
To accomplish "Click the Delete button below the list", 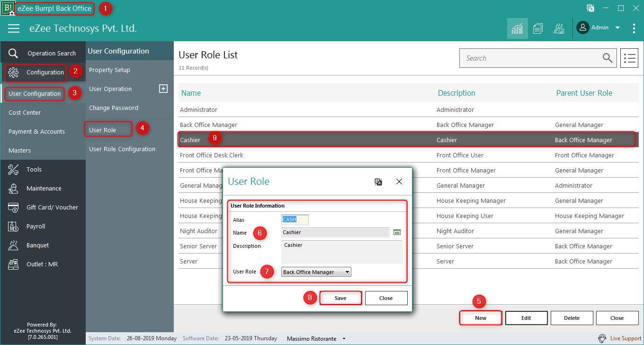I will tap(572, 318).
